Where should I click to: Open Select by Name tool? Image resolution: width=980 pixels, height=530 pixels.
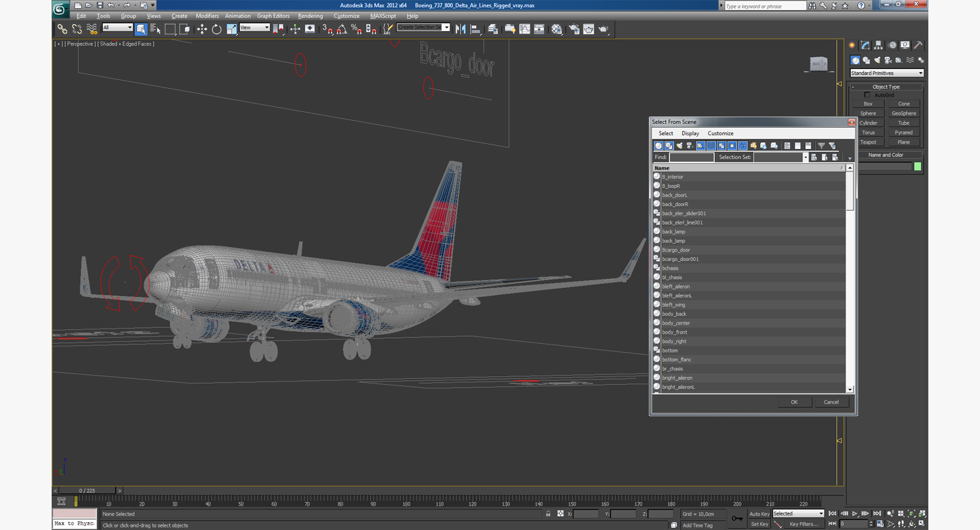click(156, 29)
